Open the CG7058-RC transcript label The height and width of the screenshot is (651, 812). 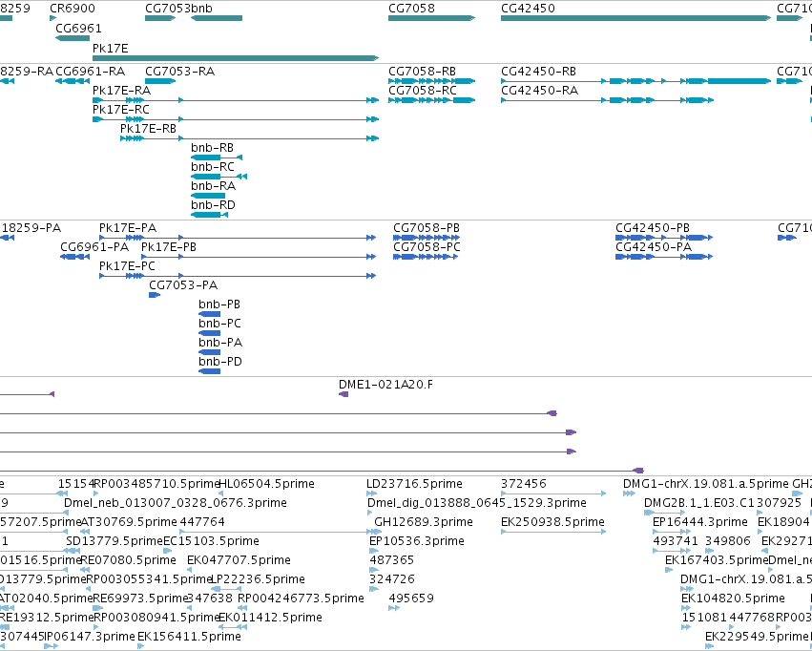tap(423, 90)
